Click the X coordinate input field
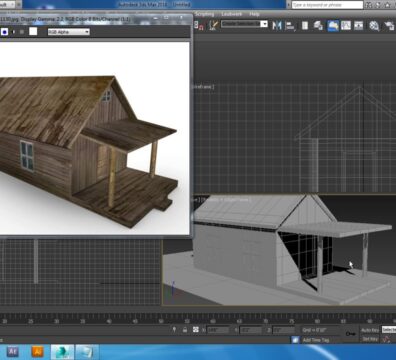The height and width of the screenshot is (360, 396). pyautogui.click(x=218, y=330)
